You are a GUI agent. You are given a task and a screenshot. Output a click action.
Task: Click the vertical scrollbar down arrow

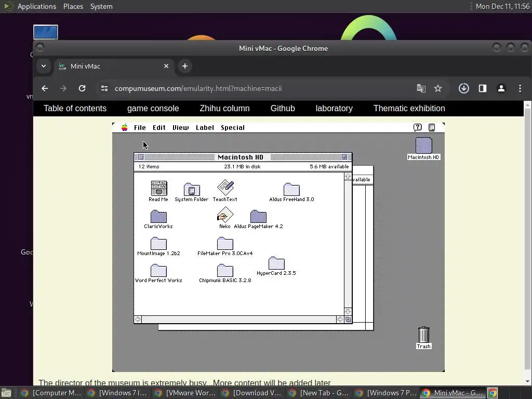click(x=348, y=312)
